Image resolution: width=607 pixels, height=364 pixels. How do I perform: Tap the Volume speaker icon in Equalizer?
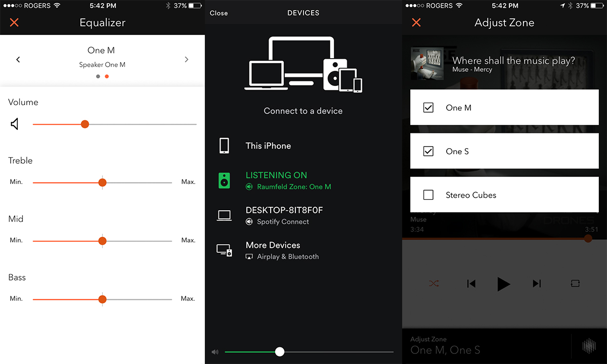click(15, 124)
